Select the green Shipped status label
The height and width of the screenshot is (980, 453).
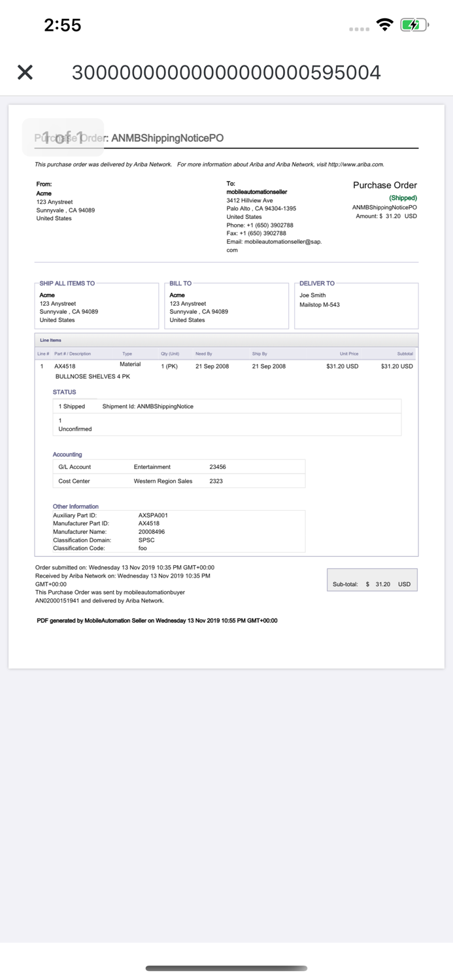[x=403, y=197]
